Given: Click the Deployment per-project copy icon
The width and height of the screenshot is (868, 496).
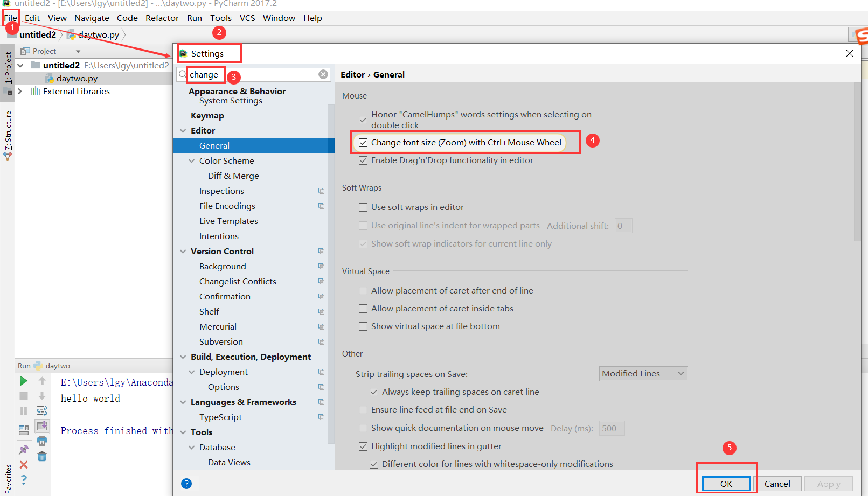Looking at the screenshot, I should (321, 372).
